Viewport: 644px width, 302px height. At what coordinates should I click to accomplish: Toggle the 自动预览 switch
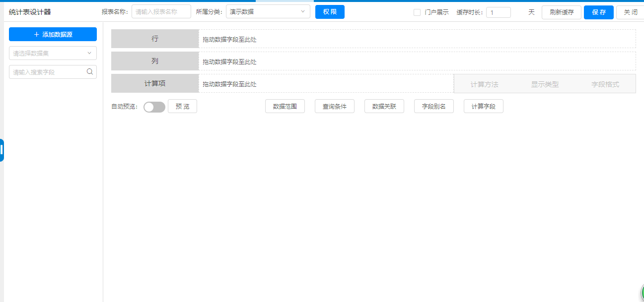154,107
